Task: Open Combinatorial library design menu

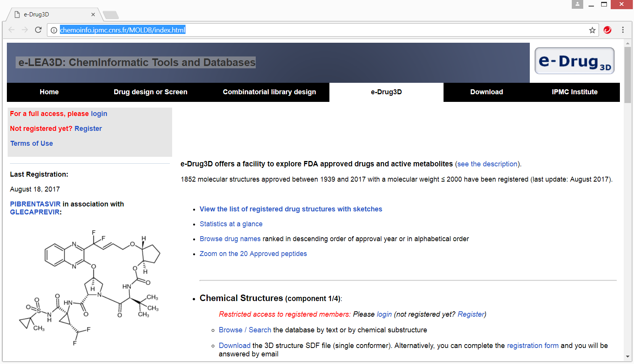Action: click(x=269, y=92)
